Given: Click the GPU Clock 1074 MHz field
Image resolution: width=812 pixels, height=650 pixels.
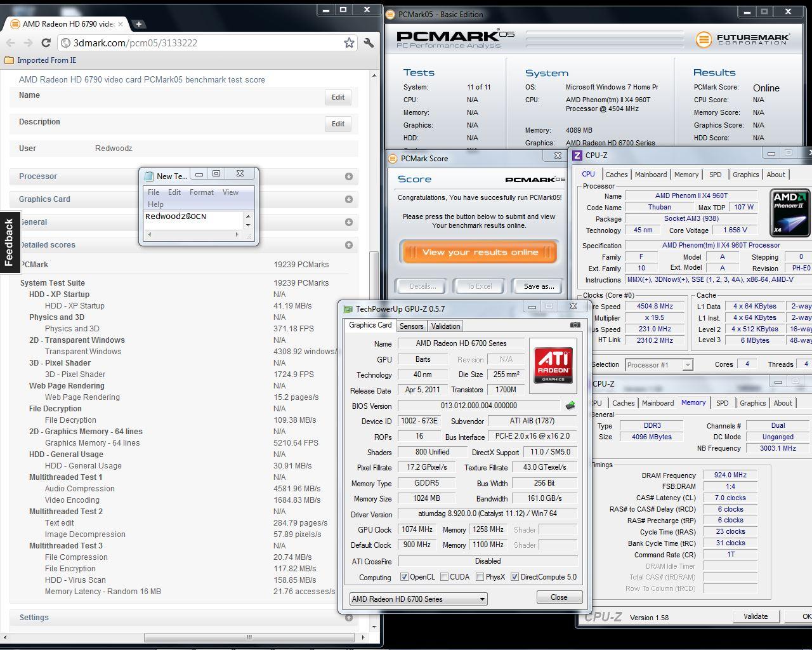Looking at the screenshot, I should pos(417,529).
